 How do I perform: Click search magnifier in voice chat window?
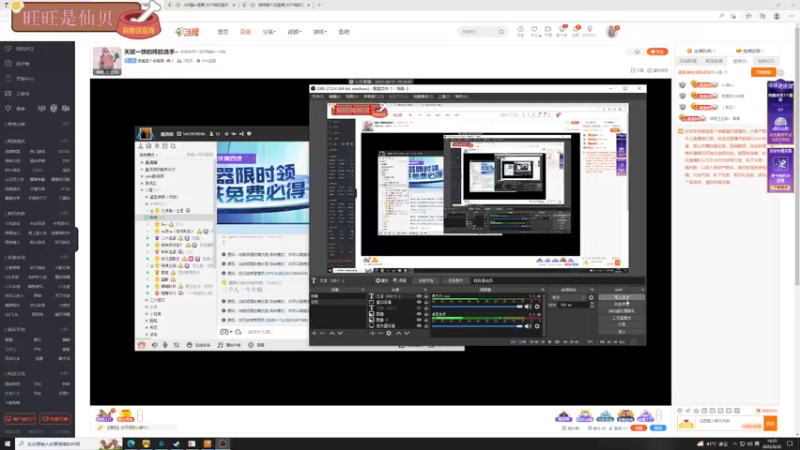click(173, 146)
